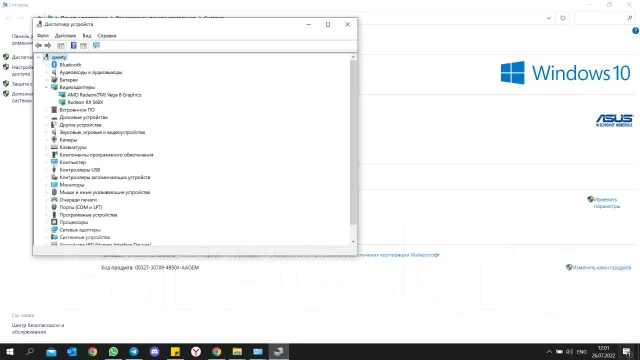Show hidden system tray icons chevron
This screenshot has height=360, width=640.
[x=549, y=351]
